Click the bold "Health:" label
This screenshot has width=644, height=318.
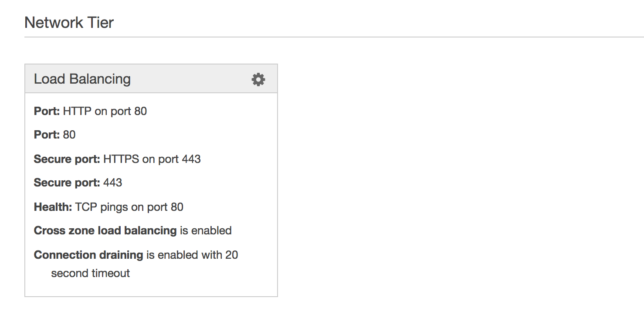(53, 207)
